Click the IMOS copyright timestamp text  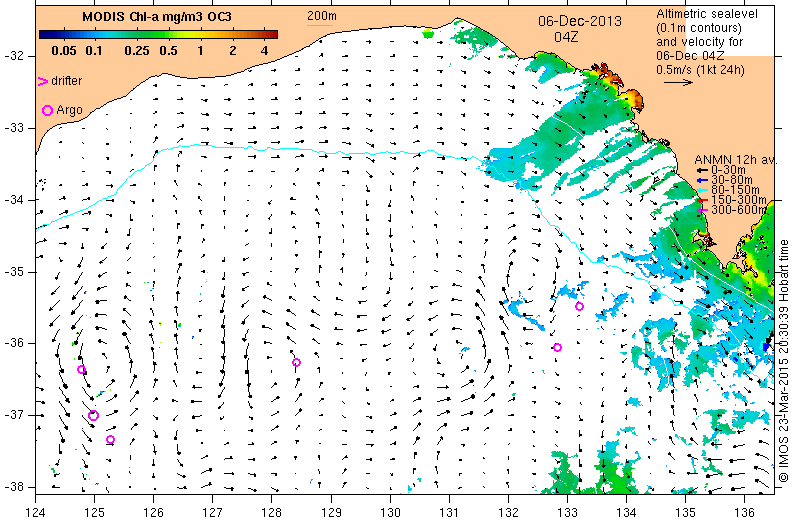[x=784, y=360]
